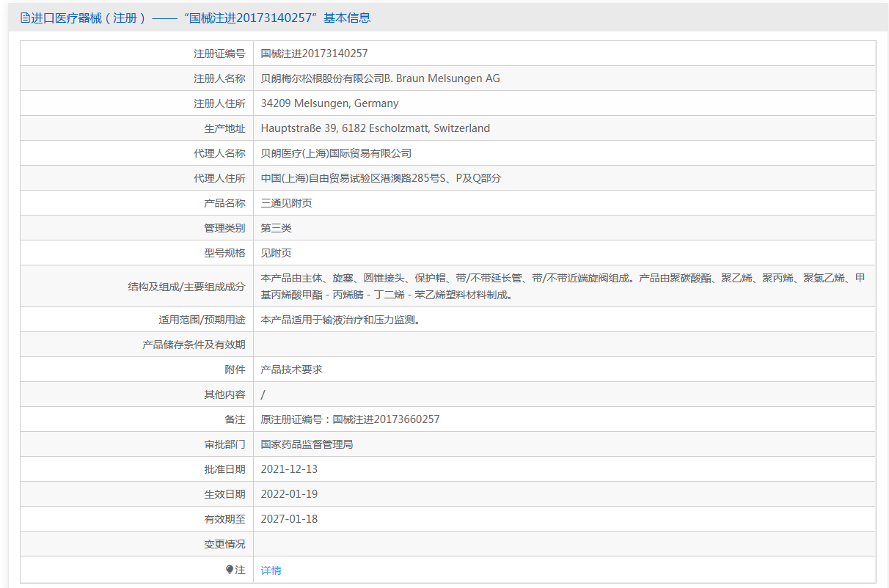Click the 其他内容 label
The image size is (889, 588).
coord(224,394)
